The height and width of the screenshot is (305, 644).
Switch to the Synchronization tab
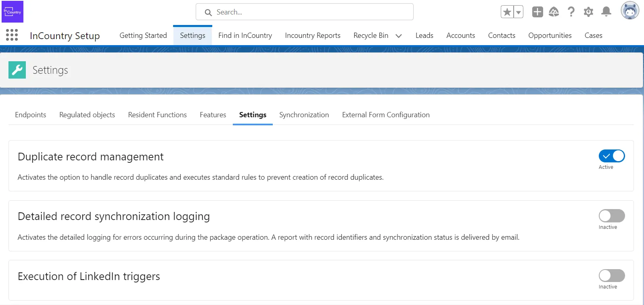304,115
